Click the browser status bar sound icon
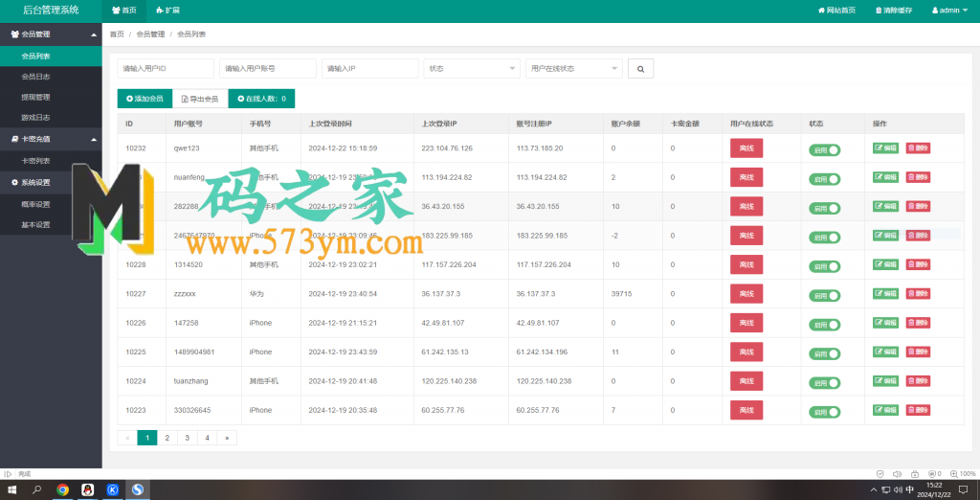 pyautogui.click(x=897, y=474)
